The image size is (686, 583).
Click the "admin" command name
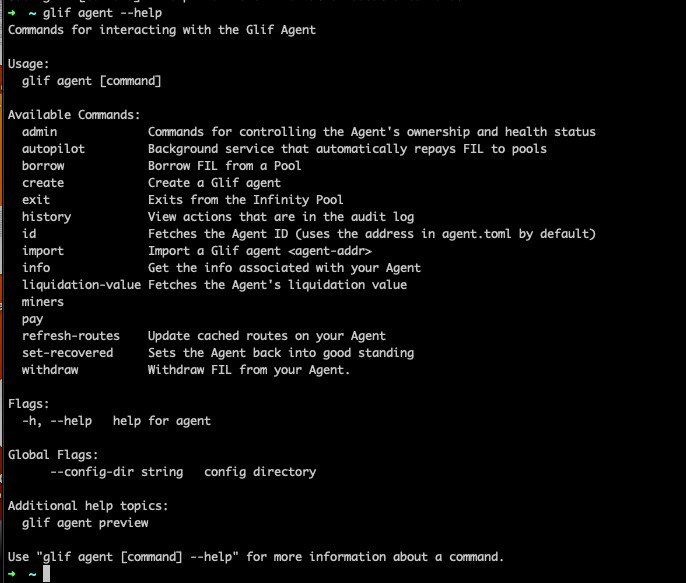(40, 132)
